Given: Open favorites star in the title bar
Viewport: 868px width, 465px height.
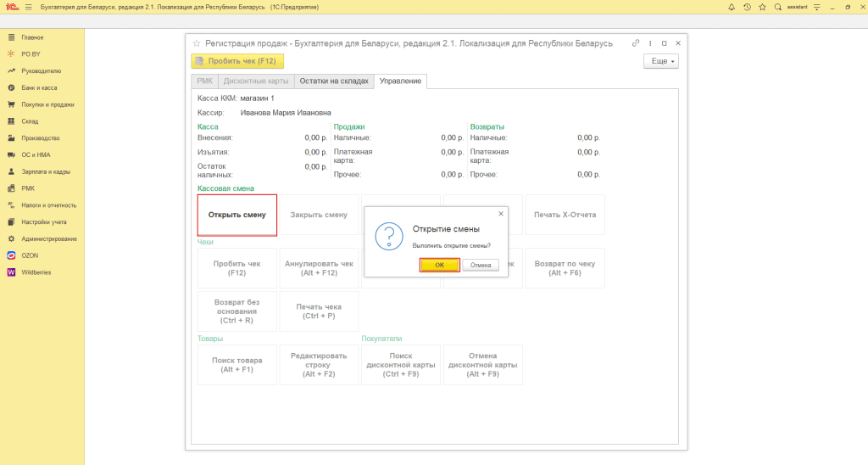Looking at the screenshot, I should 762,7.
